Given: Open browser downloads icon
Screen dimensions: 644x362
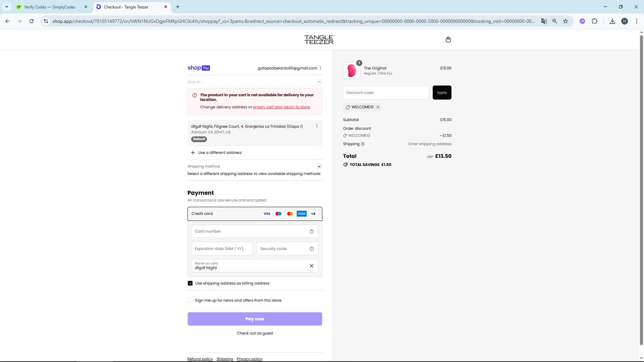Looking at the screenshot, I should coord(612,21).
